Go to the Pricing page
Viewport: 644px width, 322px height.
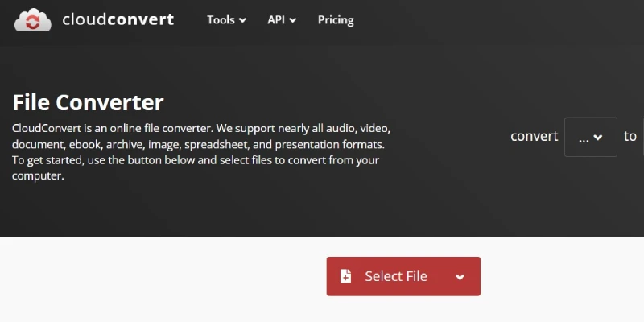pos(336,19)
